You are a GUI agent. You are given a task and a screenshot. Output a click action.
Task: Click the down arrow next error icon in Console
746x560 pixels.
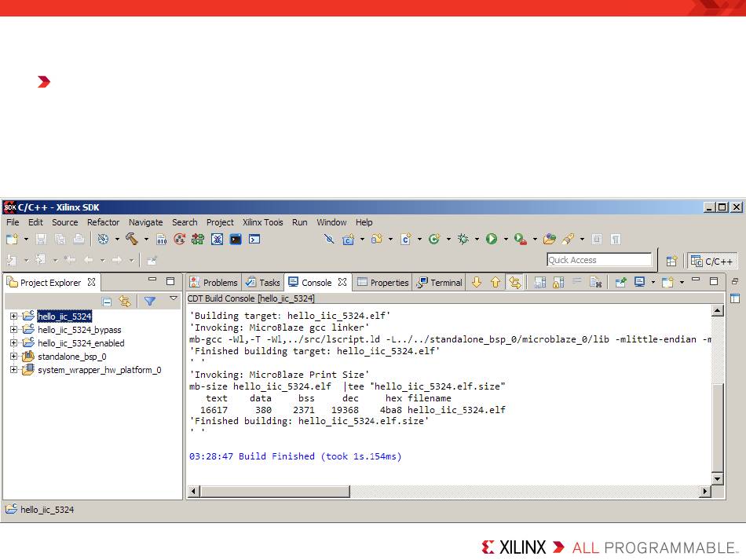476,283
